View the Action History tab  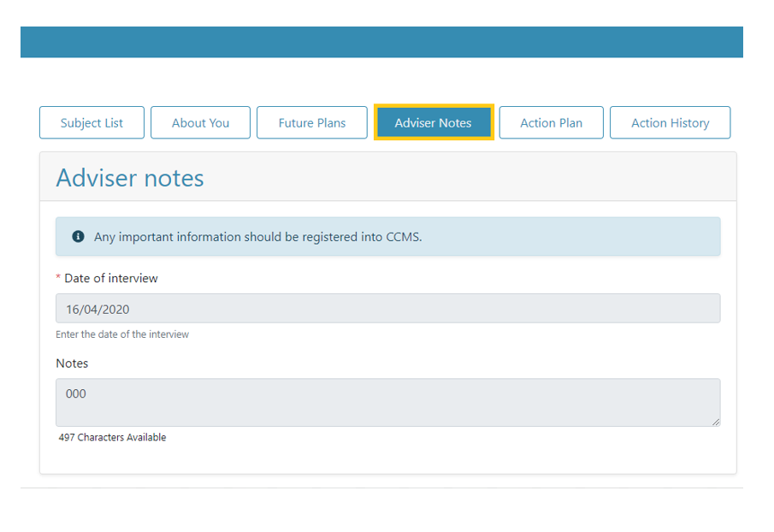[671, 122]
